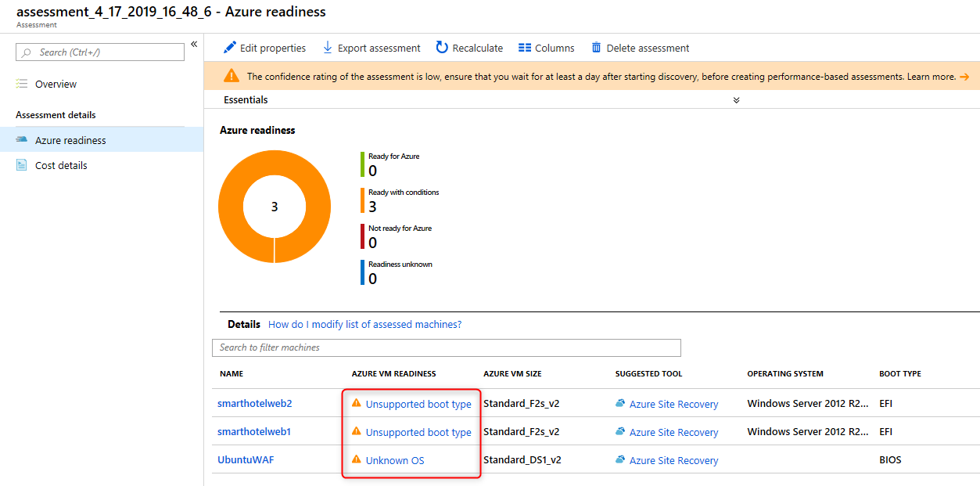
Task: Click the warning icon in the smarthotelweb1 row
Action: (x=357, y=431)
